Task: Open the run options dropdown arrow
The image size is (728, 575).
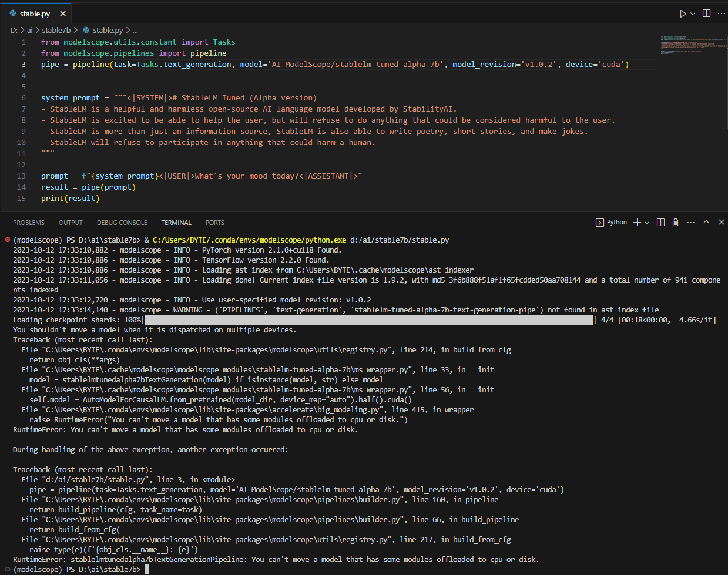Action: [693, 14]
